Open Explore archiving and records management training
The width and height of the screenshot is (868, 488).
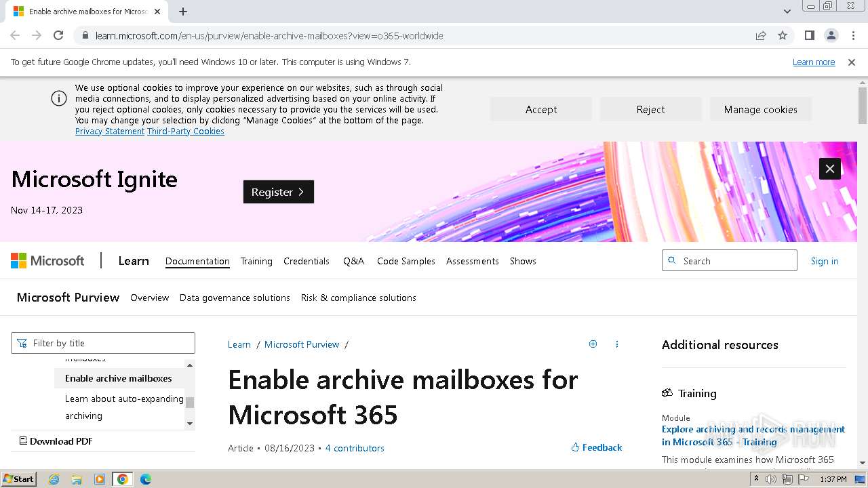(753, 435)
